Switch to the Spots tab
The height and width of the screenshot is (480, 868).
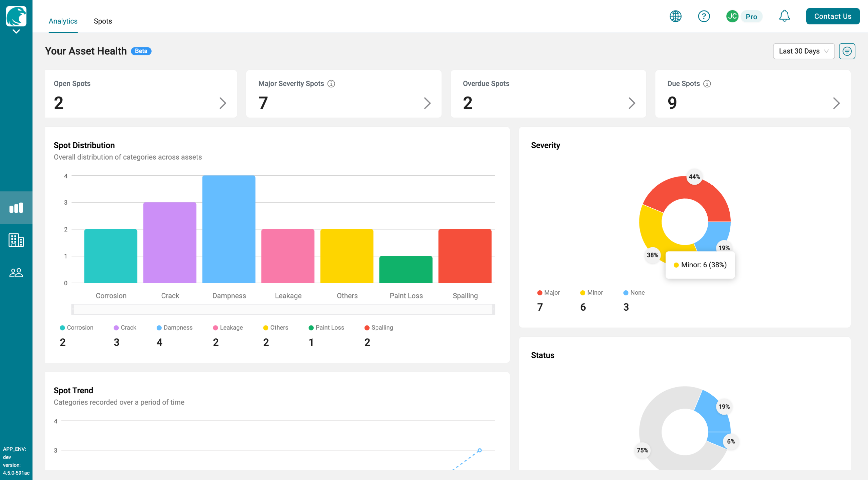tap(103, 21)
